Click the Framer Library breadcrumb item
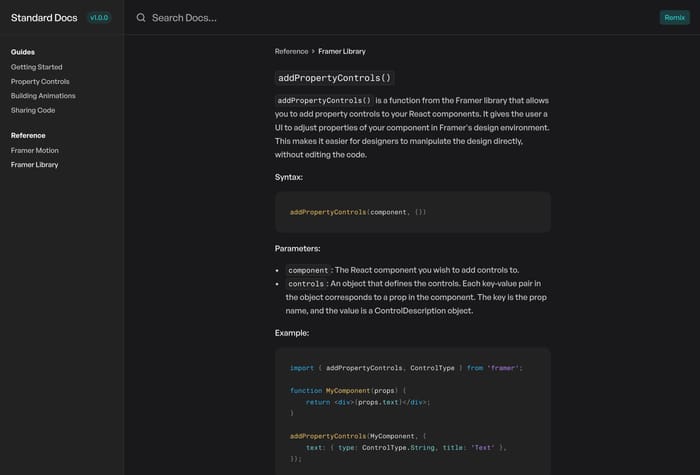Screen dimensions: 700x475 (342, 51)
